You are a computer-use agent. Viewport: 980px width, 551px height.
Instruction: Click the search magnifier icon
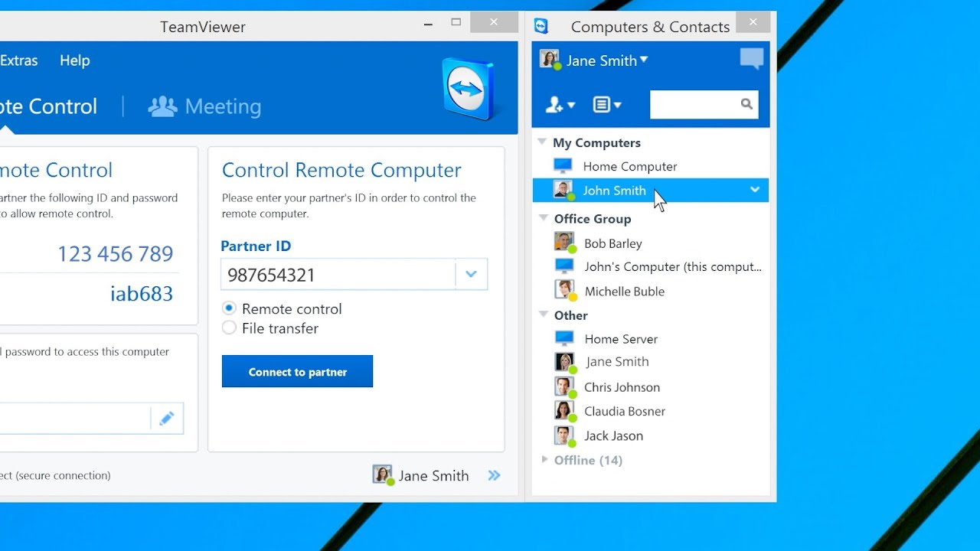[746, 104]
